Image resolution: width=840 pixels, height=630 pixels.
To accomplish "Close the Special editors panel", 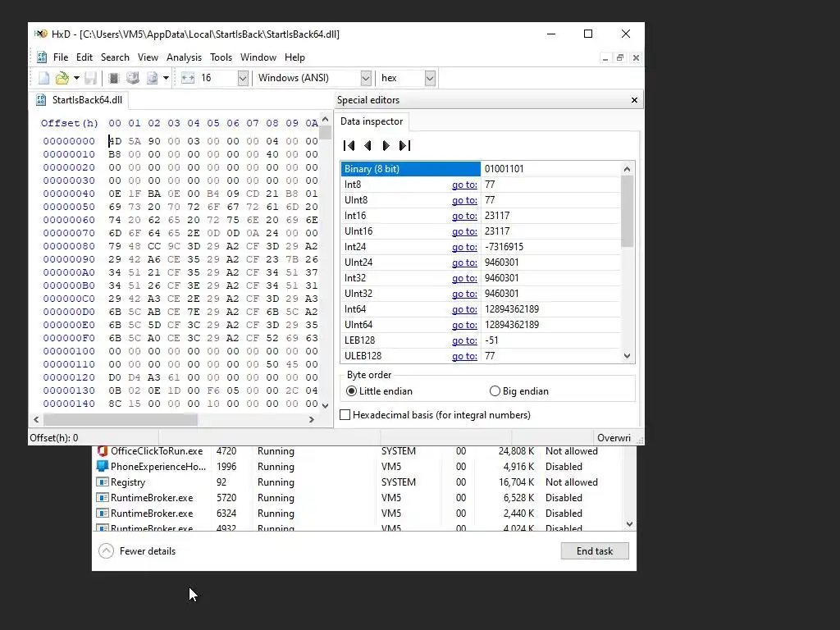I will coord(634,100).
